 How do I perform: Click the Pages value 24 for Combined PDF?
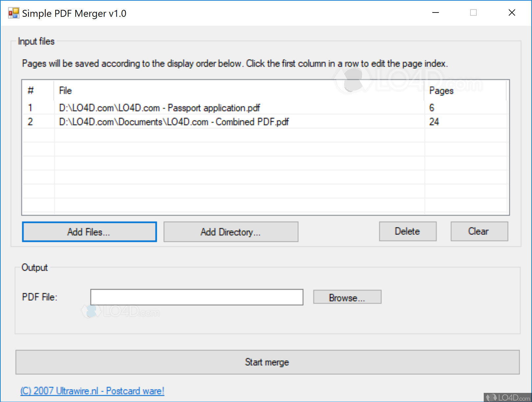click(x=434, y=121)
